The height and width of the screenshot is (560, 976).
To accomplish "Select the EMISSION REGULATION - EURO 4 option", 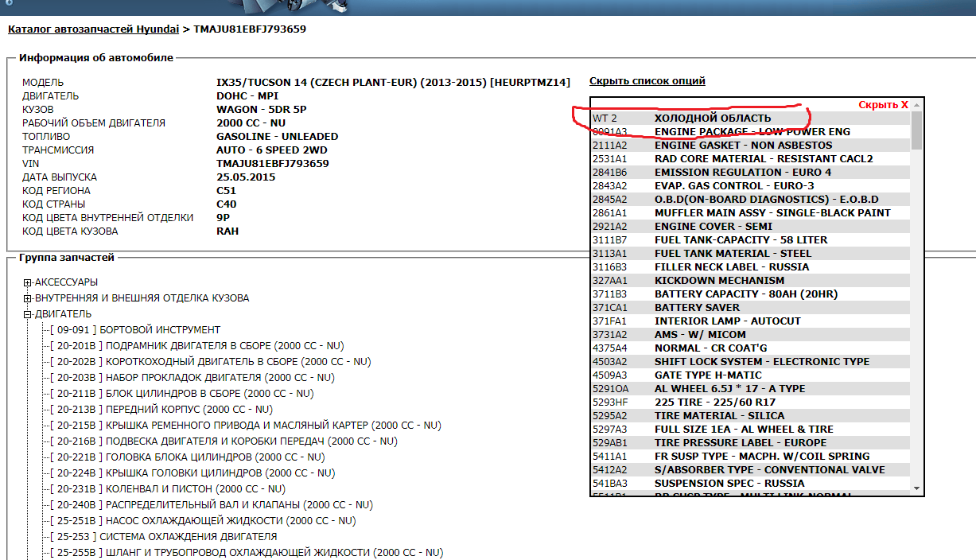I will (751, 173).
